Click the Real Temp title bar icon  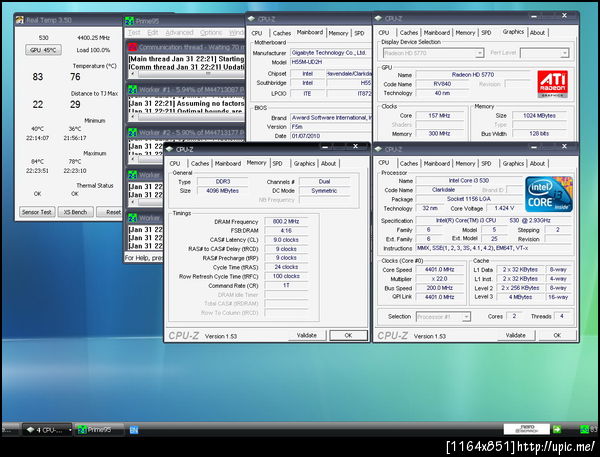tap(20, 20)
